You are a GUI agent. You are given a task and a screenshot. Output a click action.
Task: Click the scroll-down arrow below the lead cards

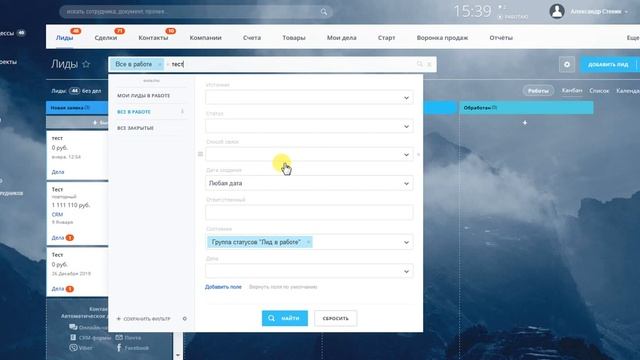click(178, 355)
